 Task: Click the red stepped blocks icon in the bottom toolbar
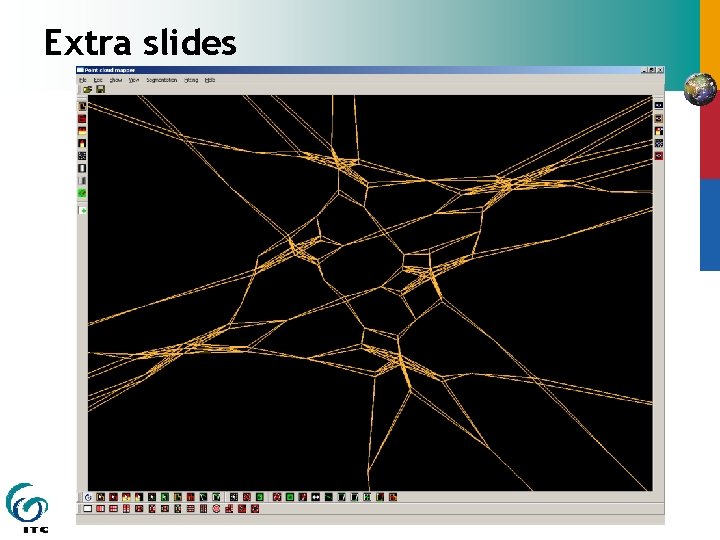coord(229,509)
